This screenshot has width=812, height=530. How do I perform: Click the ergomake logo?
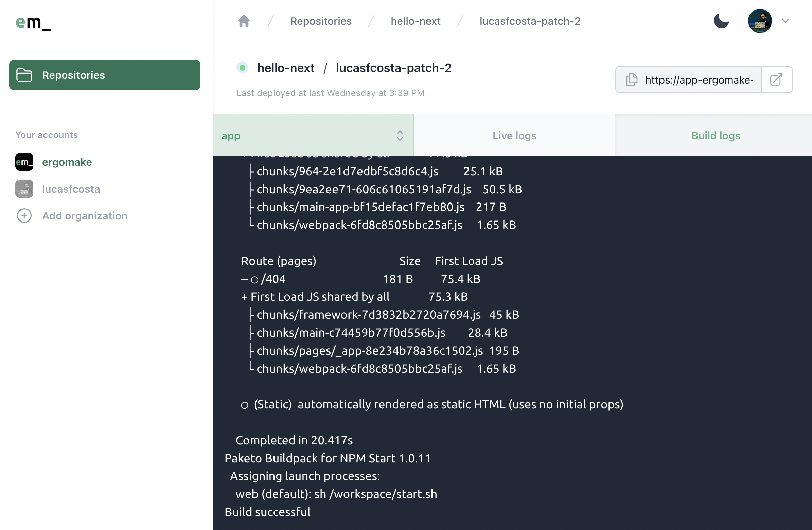coord(33,24)
